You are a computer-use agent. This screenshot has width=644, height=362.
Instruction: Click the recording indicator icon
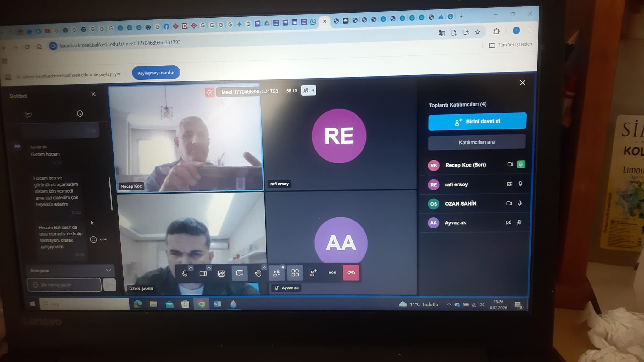(210, 92)
